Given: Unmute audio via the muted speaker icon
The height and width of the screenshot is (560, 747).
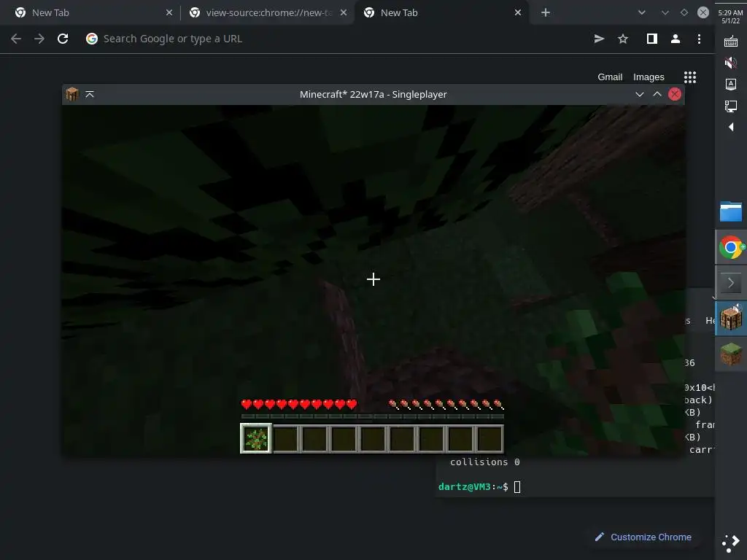Looking at the screenshot, I should pos(731,63).
